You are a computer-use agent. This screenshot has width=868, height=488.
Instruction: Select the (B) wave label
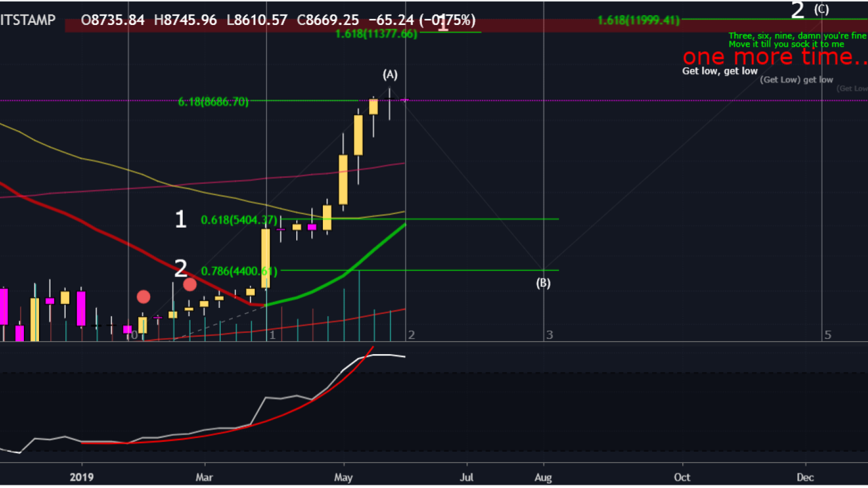(x=543, y=283)
